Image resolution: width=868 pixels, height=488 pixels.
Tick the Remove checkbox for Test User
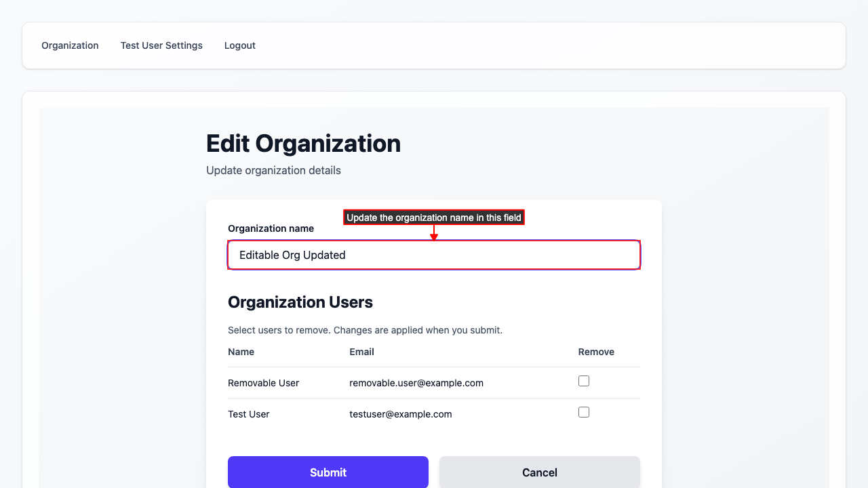(x=584, y=413)
